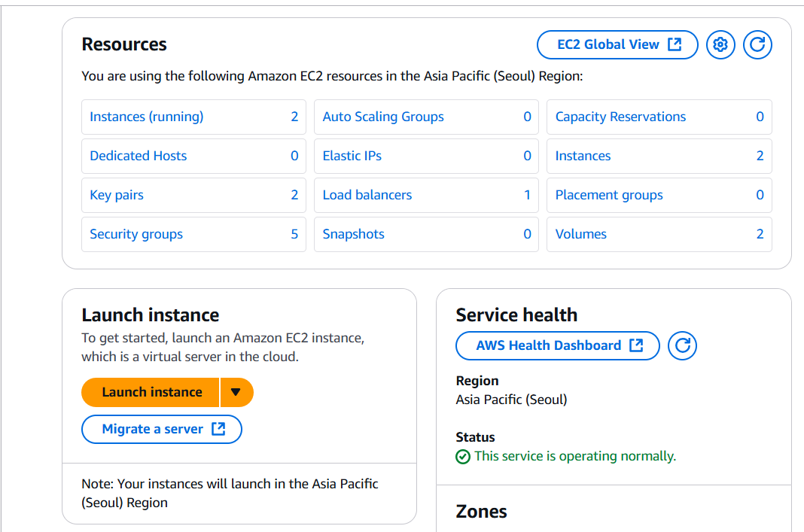Click the orange Launch instance button
804x532 pixels.
(151, 392)
